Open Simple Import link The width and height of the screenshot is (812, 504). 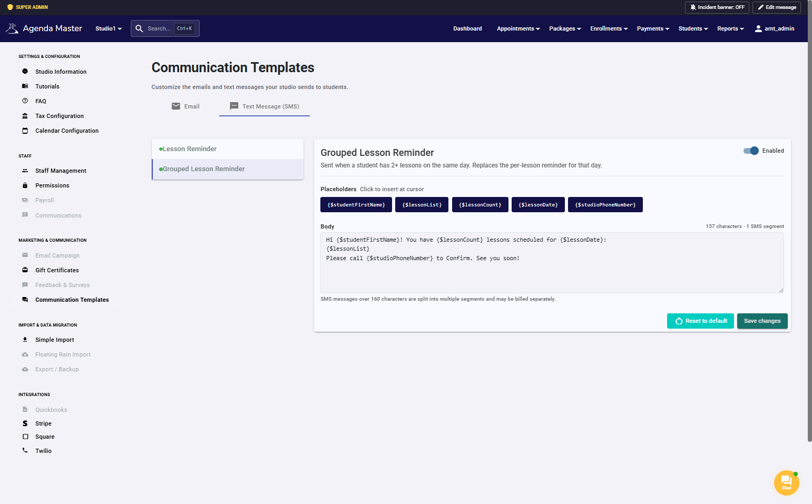(55, 340)
